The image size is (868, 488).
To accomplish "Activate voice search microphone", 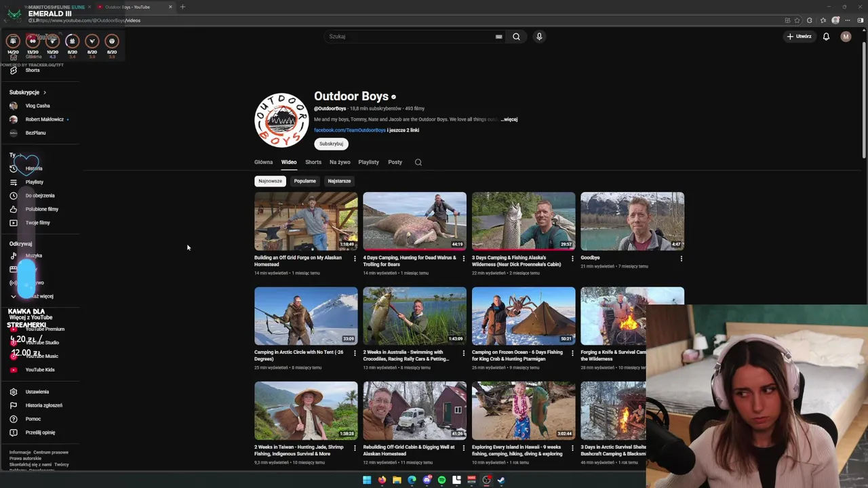I will click(x=539, y=37).
